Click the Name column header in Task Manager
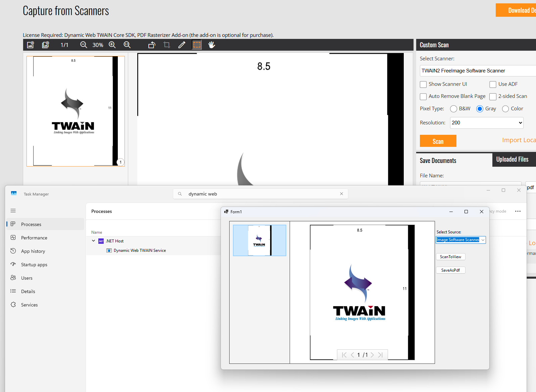 (x=97, y=232)
